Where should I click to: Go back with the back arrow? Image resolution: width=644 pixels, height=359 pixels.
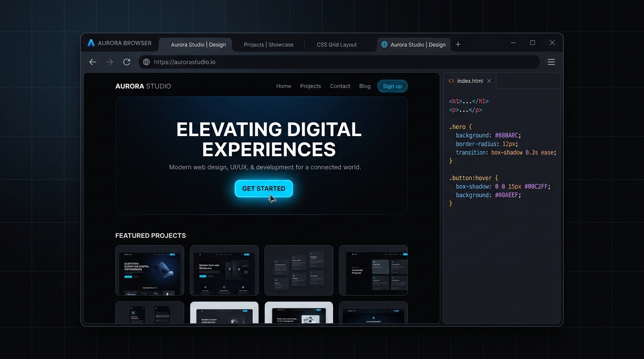tap(93, 62)
